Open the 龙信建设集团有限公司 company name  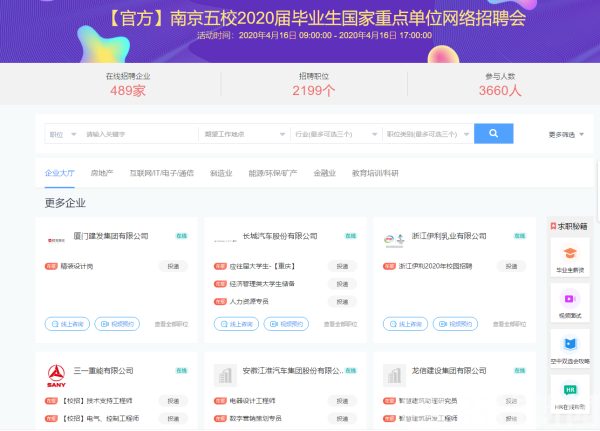click(x=449, y=371)
